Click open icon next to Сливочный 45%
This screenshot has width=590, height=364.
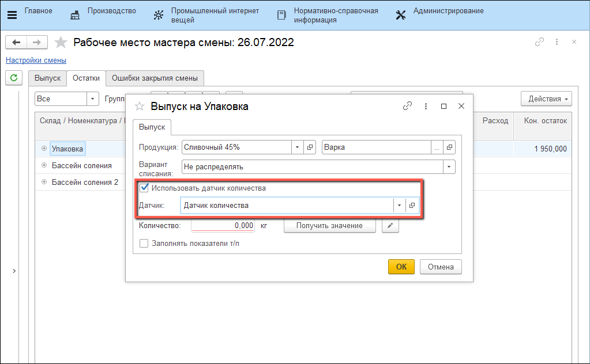pos(310,147)
